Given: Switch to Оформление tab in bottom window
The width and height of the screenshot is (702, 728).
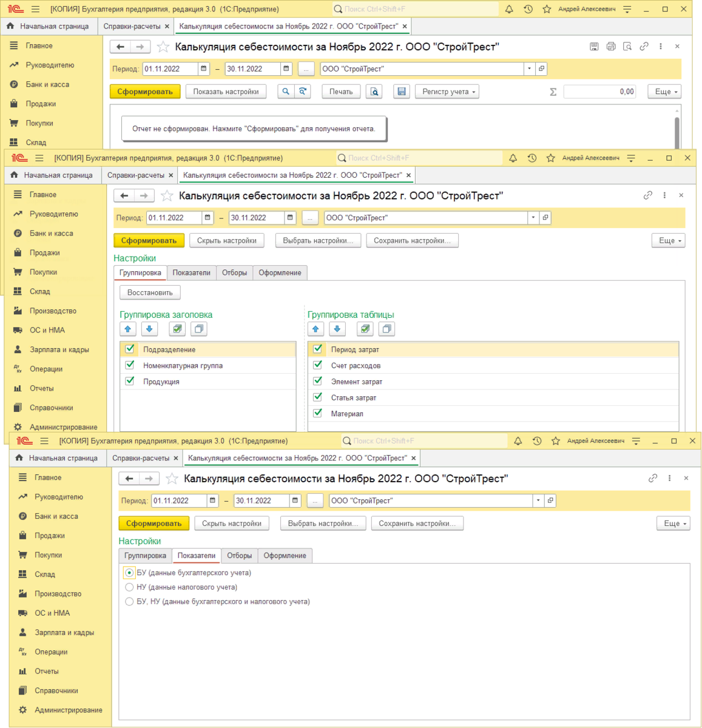Looking at the screenshot, I should pyautogui.click(x=285, y=556).
